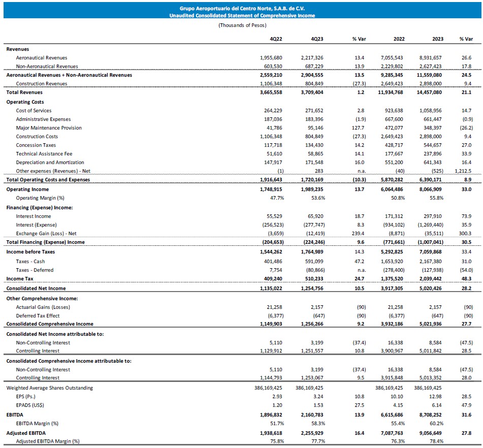The image size is (483, 448).
Task: Select the Operating Income row label
Action: click(27, 189)
